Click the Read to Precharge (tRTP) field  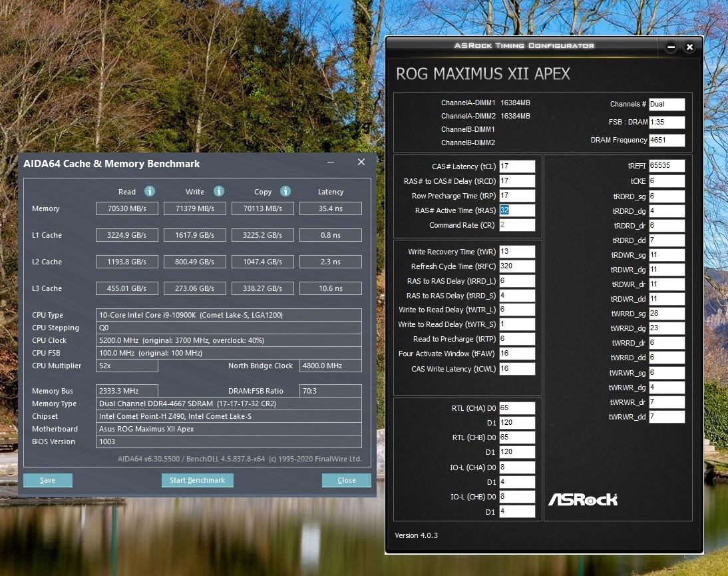517,339
